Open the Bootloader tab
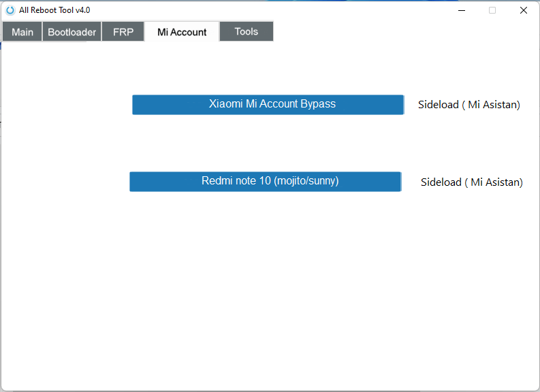 point(72,32)
